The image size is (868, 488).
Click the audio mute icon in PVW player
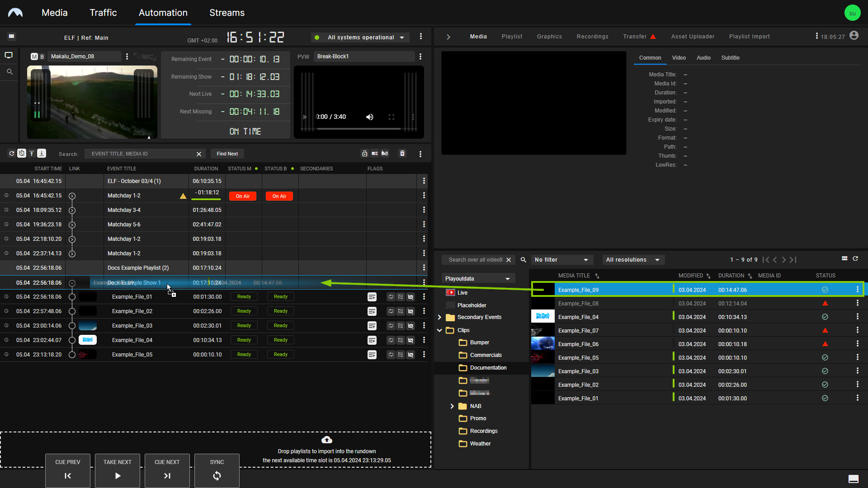tap(370, 117)
